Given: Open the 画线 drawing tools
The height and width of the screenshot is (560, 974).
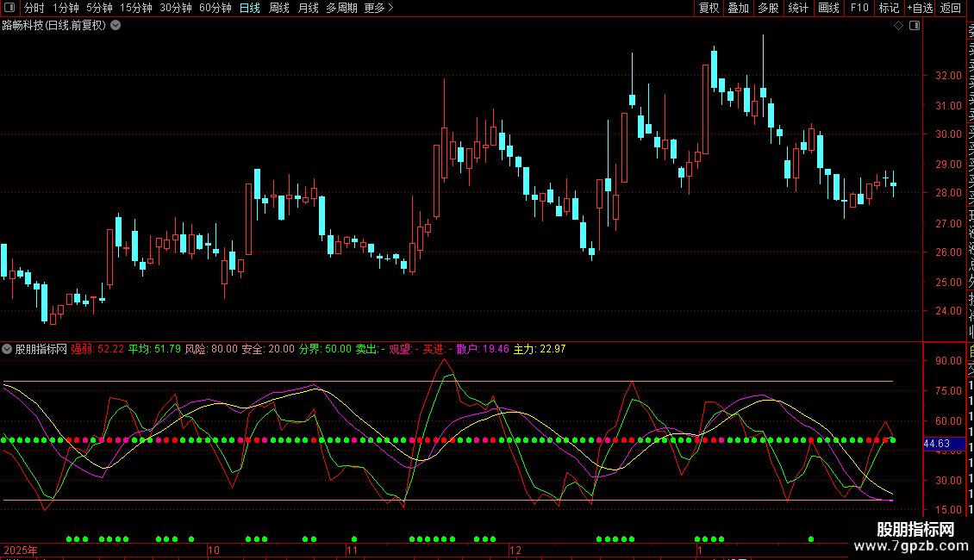Looking at the screenshot, I should coord(828,9).
